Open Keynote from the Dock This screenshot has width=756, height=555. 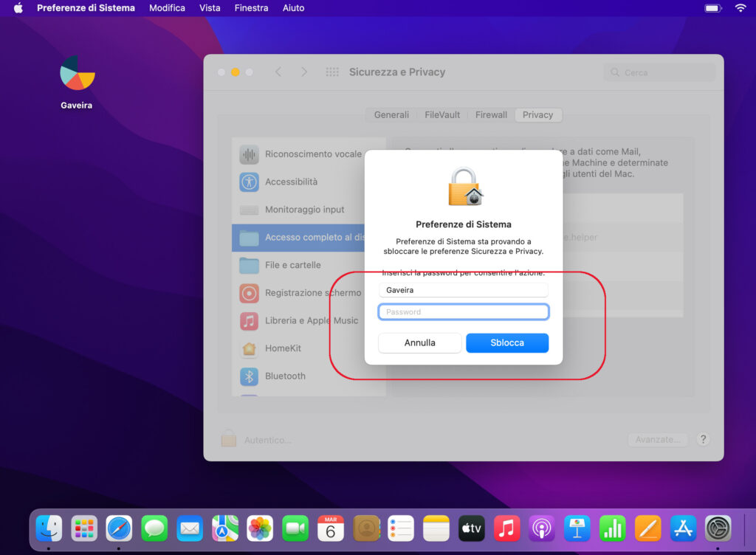(x=577, y=528)
